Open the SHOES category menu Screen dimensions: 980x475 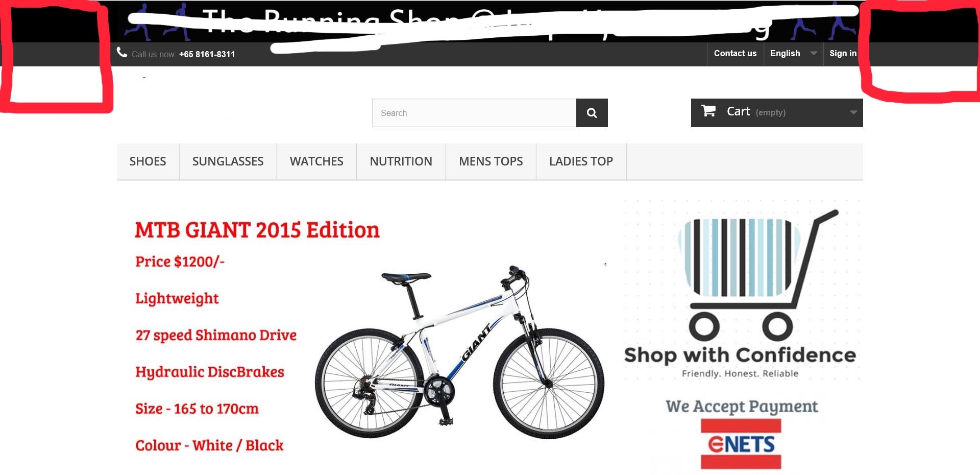pyautogui.click(x=148, y=161)
